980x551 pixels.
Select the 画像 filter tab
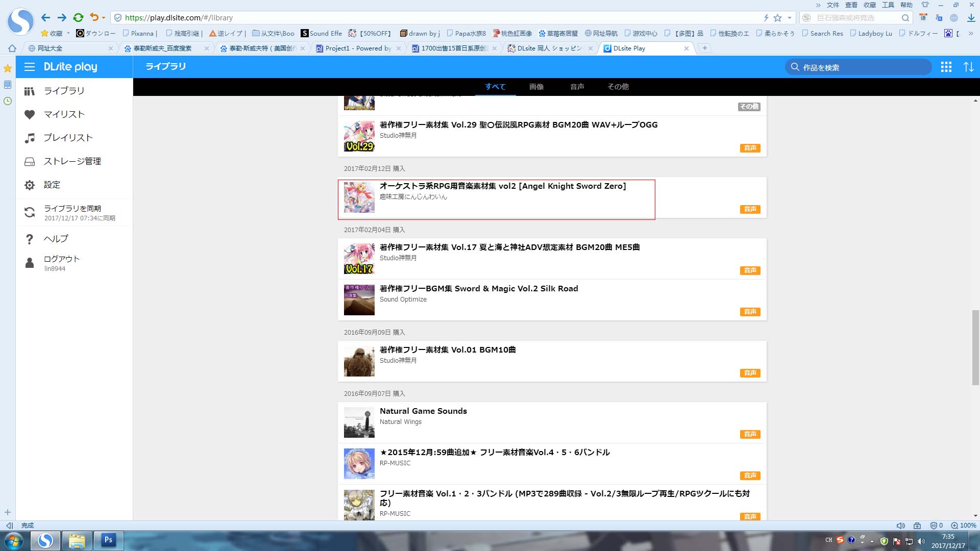point(536,87)
